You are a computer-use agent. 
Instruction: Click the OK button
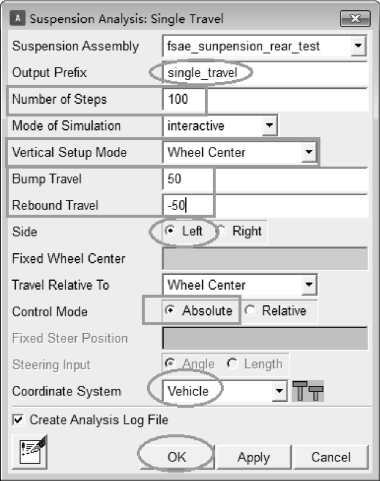click(x=177, y=457)
